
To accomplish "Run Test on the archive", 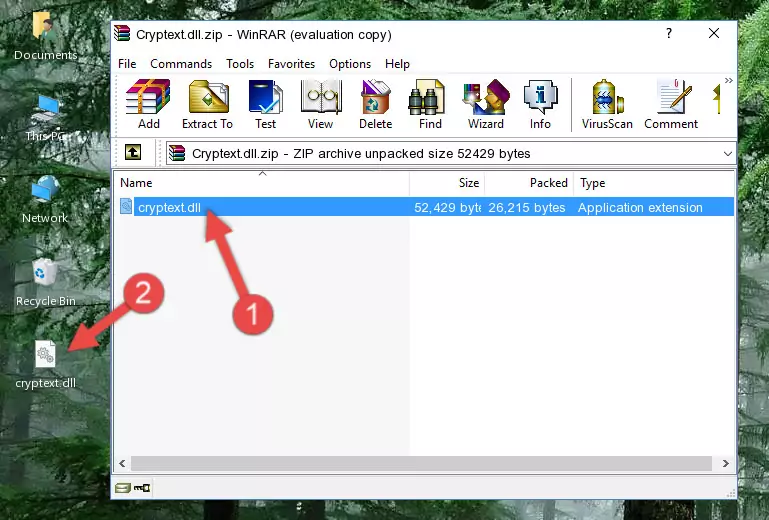I will tap(265, 104).
